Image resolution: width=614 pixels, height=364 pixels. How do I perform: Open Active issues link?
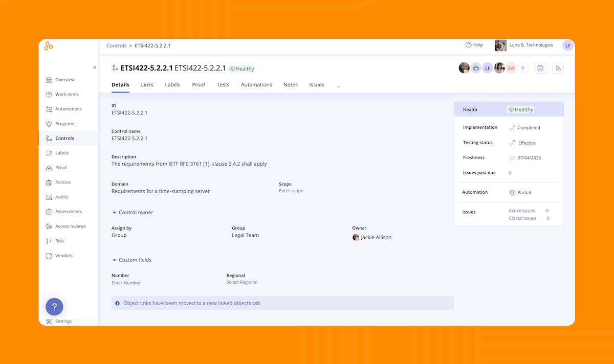[x=521, y=211]
